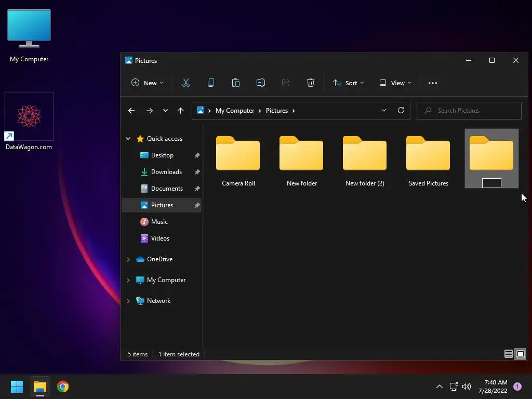
Task: Click in the Search Pictures field
Action: click(469, 111)
